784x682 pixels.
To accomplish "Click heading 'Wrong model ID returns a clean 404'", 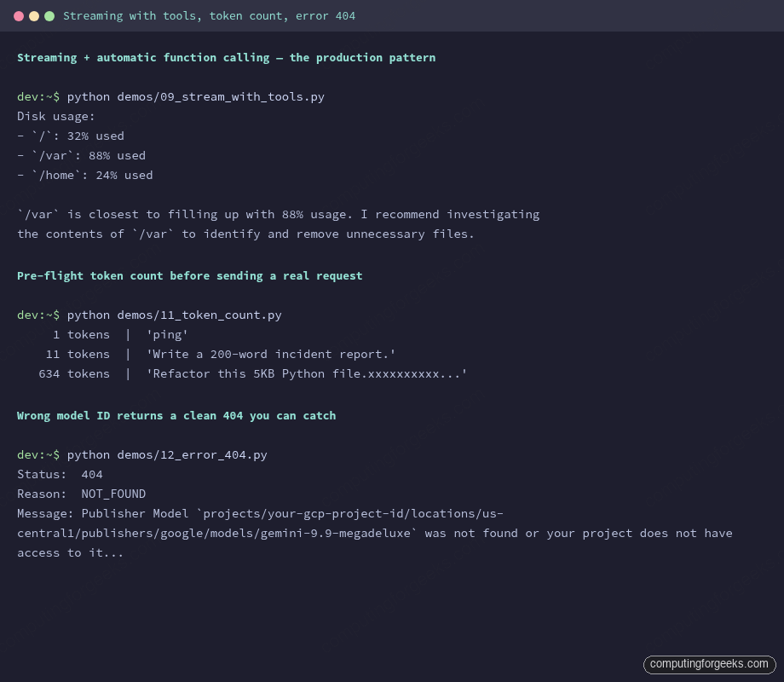I will pos(176,416).
